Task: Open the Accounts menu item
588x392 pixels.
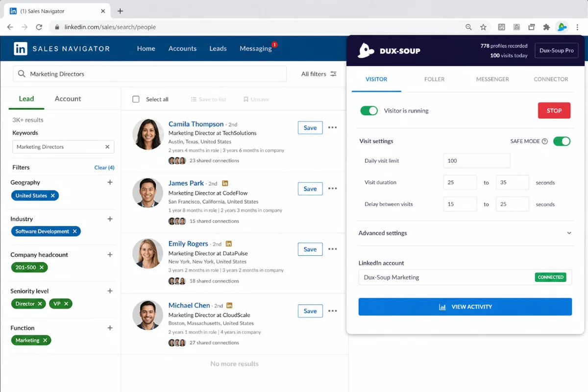Action: coord(182,49)
